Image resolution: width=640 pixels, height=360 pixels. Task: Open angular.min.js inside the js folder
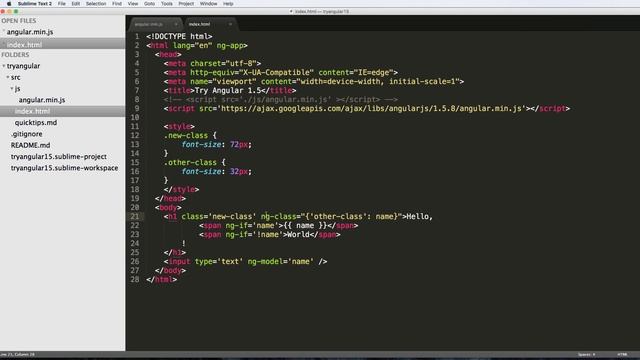point(42,100)
